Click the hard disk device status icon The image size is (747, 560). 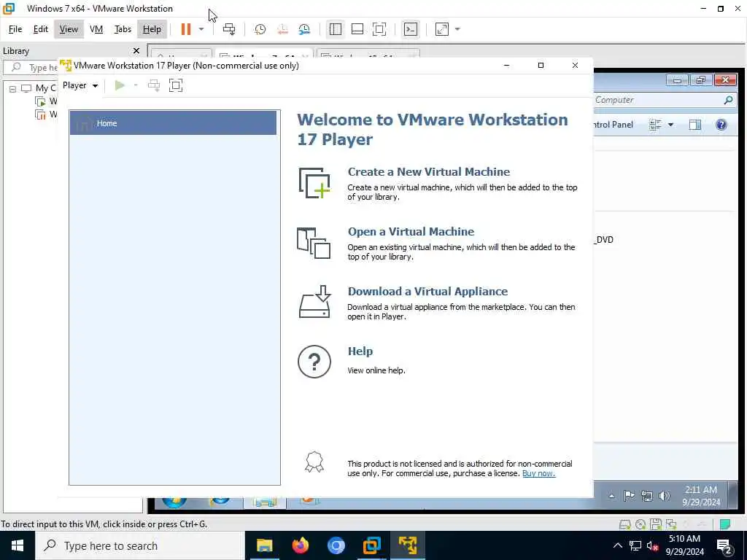624,525
